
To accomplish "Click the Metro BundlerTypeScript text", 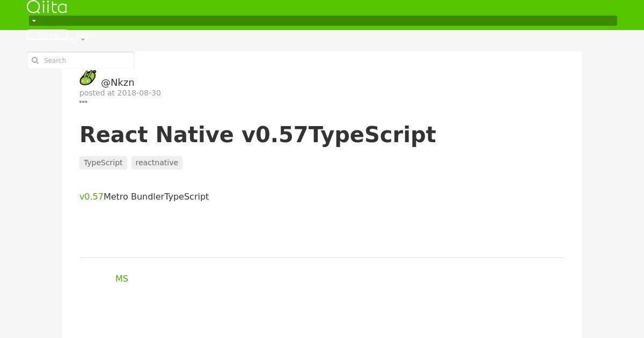I will pyautogui.click(x=156, y=196).
